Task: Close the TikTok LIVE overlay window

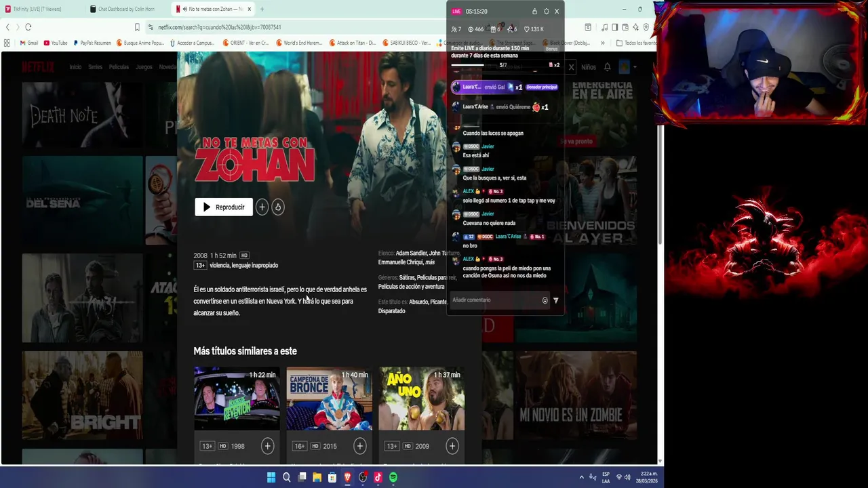Action: 557,12
